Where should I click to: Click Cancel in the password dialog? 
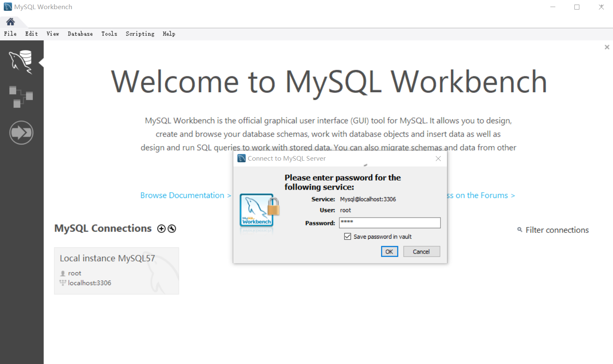point(421,252)
